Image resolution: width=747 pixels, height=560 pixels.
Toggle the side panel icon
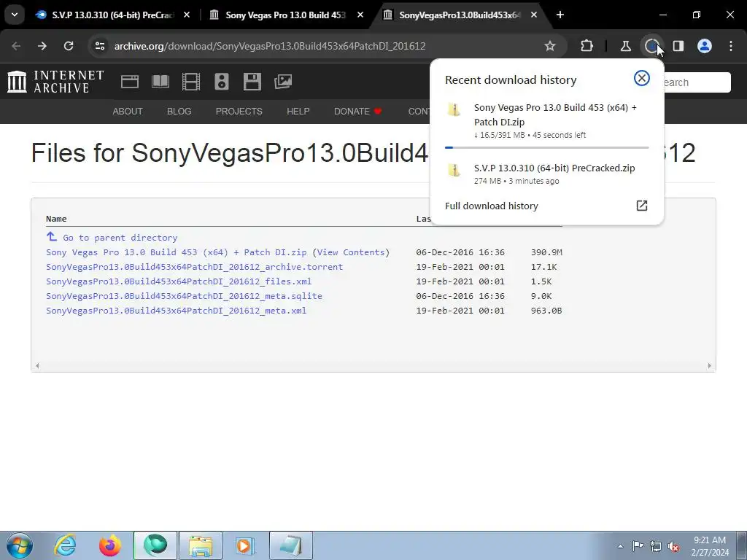pos(678,46)
